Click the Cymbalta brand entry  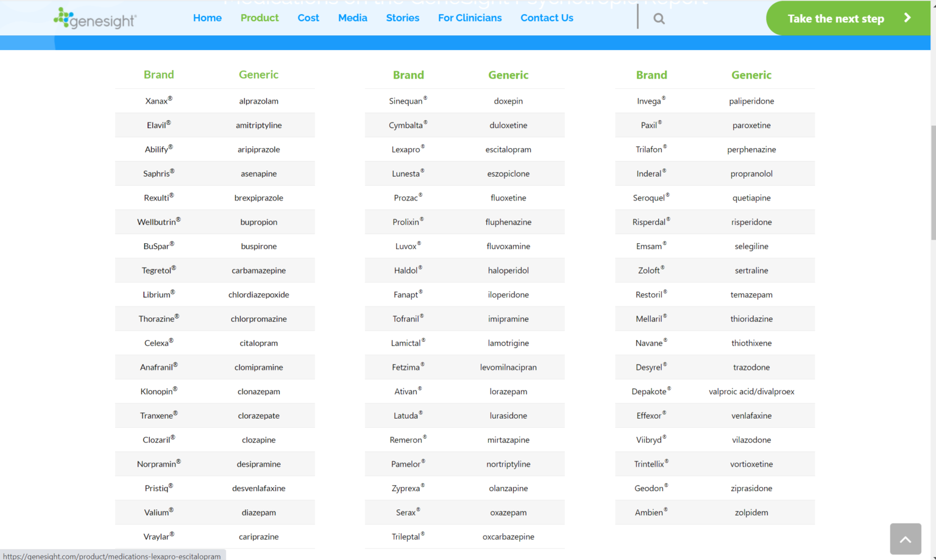[x=408, y=125]
